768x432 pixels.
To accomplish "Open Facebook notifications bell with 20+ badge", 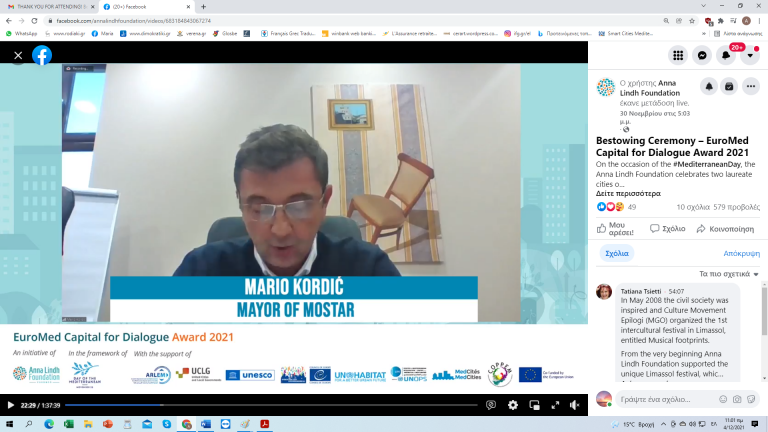I will click(x=727, y=56).
